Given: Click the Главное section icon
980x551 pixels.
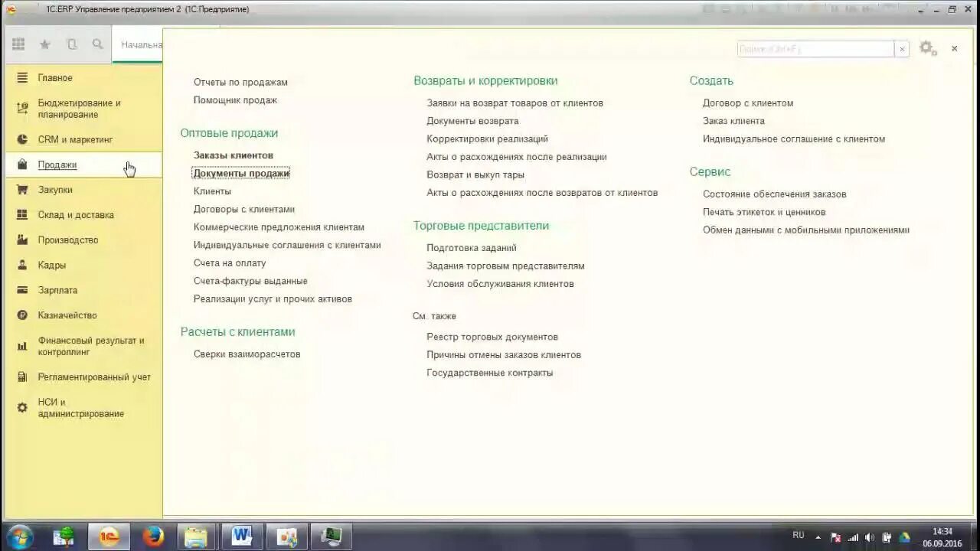Looking at the screenshot, I should pos(22,78).
